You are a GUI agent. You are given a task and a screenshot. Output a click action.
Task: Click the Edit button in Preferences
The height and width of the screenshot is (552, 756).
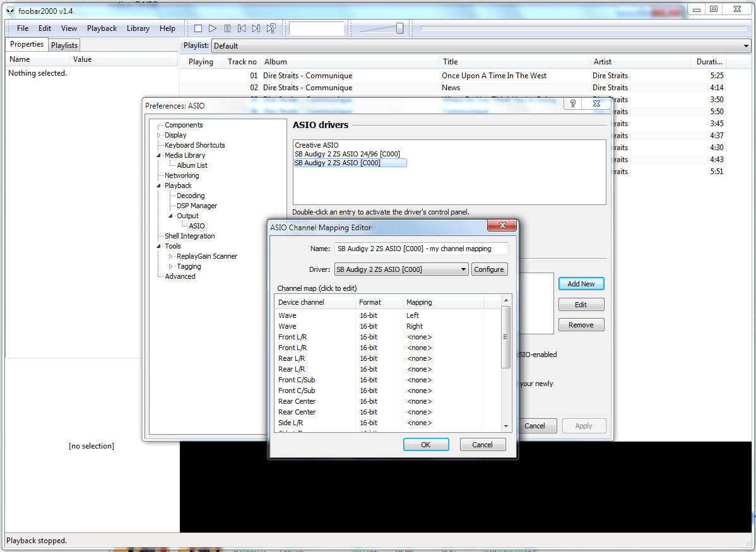(x=581, y=305)
